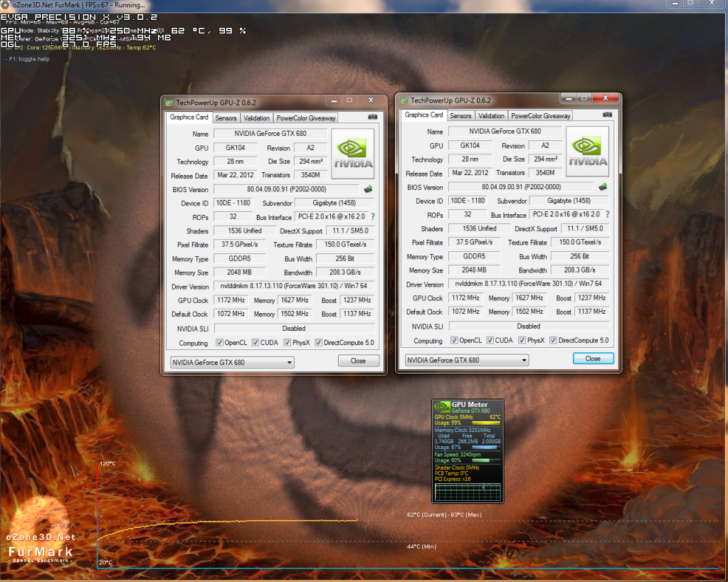Toggle OpenCL checkbox in left GPU-Z window

219,342
